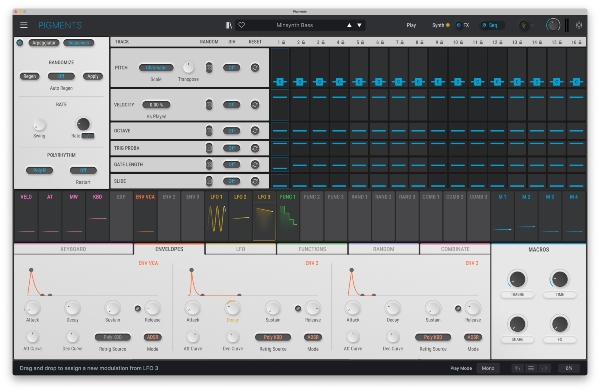Adjust the master volume knob
This screenshot has width=600, height=392.
click(x=553, y=25)
